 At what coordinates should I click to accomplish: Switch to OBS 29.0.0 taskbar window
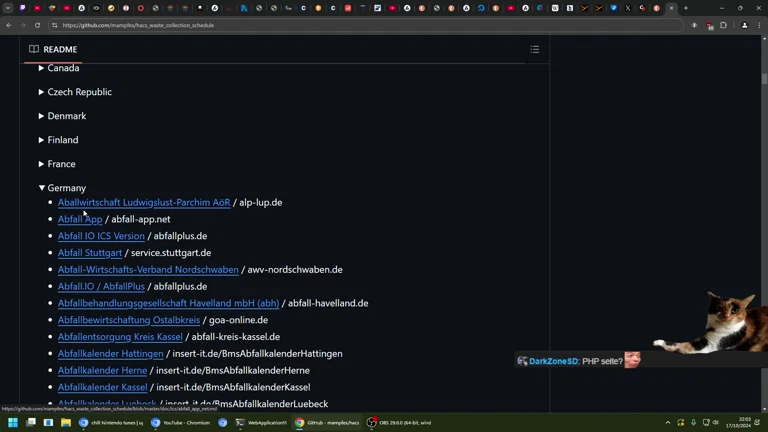pos(398,423)
